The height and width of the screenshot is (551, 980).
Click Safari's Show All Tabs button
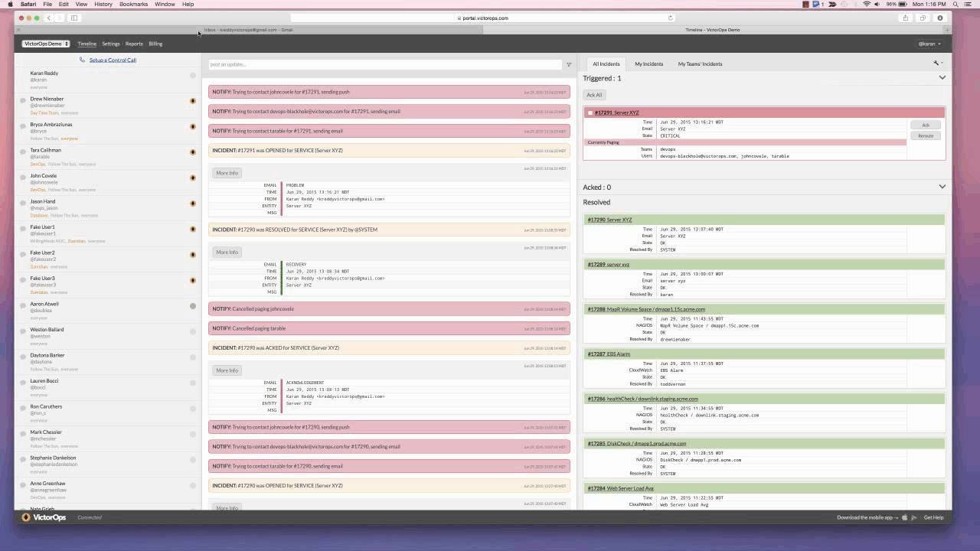pos(923,18)
